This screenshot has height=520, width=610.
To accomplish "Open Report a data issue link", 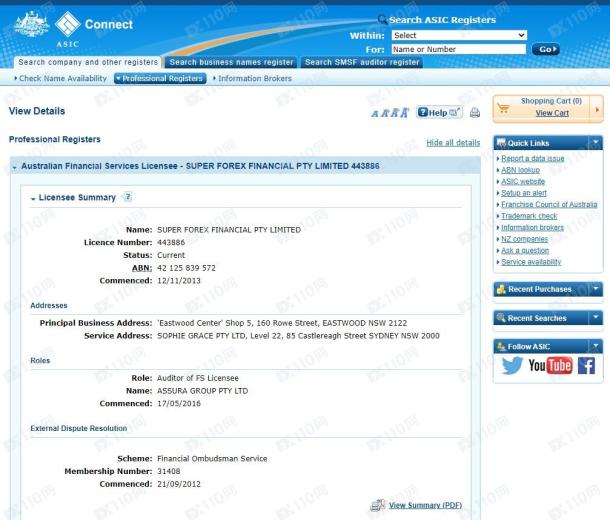I will point(533,158).
